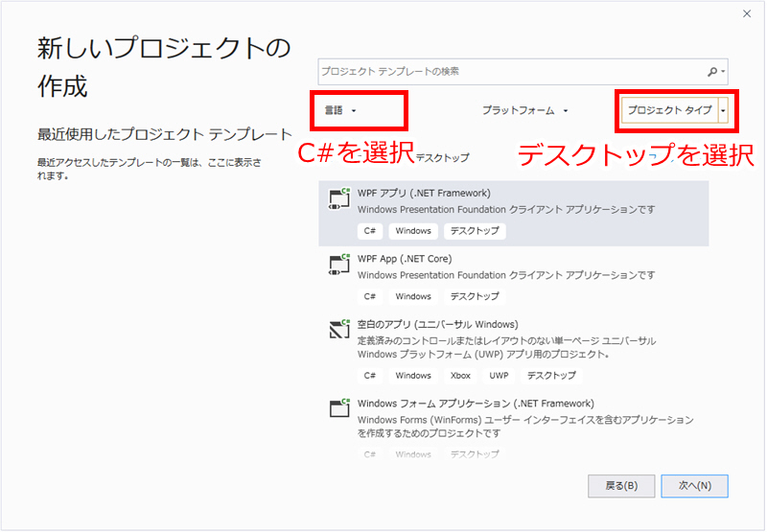Click デスクトップ tag on 空白のアプリ row
This screenshot has width=767, height=532.
[x=551, y=376]
